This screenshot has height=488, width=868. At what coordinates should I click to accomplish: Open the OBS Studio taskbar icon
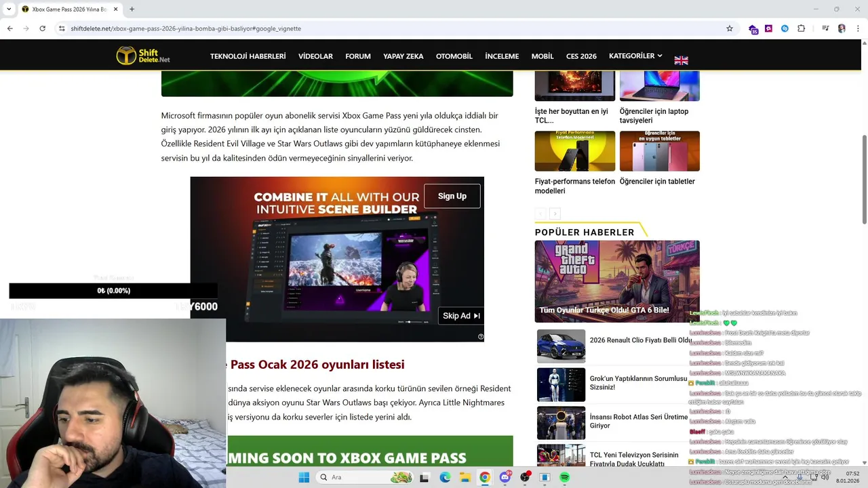pos(525,477)
